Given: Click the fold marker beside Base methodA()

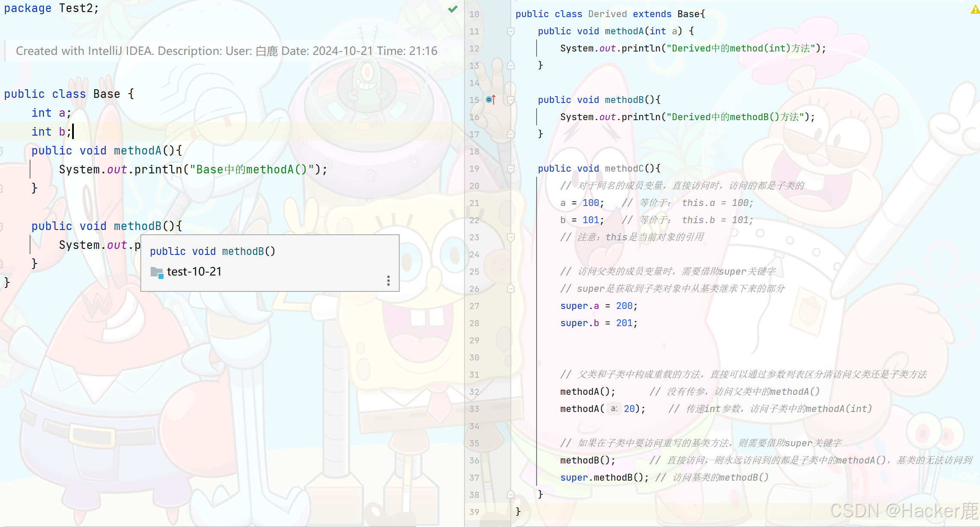Looking at the screenshot, I should [1, 151].
